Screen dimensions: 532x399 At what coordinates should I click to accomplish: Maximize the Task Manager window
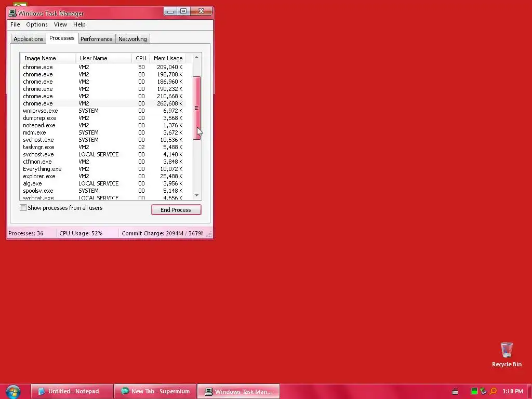tap(183, 11)
